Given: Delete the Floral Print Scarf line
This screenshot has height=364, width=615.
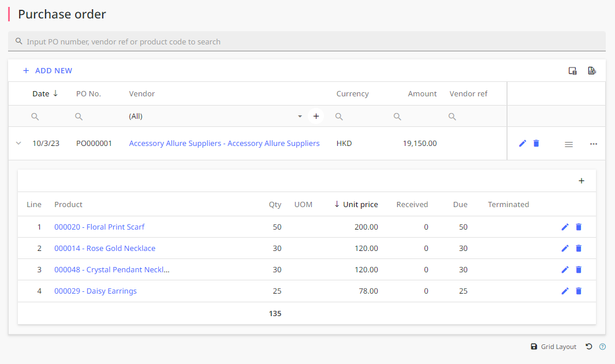Looking at the screenshot, I should (579, 227).
